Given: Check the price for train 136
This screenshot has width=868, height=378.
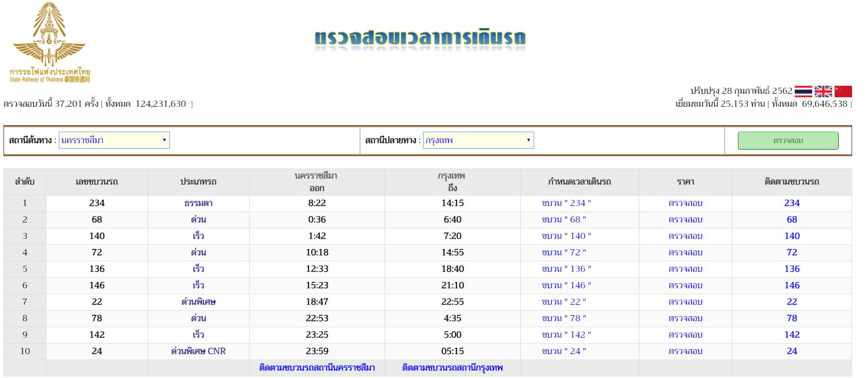Looking at the screenshot, I should pyautogui.click(x=686, y=269).
